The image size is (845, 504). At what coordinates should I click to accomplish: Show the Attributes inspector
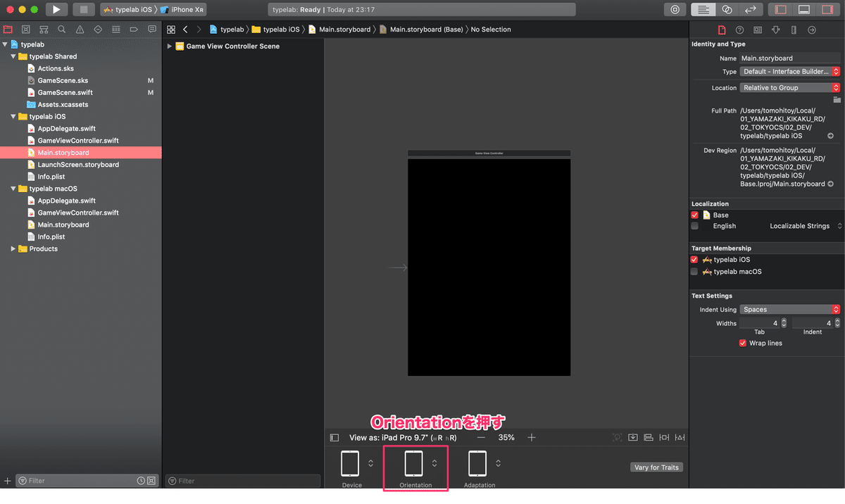[x=775, y=30]
